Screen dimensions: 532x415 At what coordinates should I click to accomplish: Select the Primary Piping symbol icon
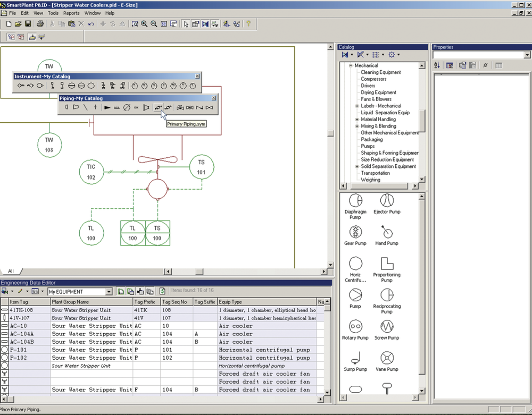(158, 107)
